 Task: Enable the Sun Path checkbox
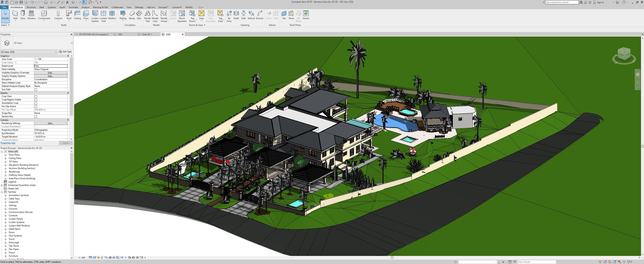click(x=36, y=89)
